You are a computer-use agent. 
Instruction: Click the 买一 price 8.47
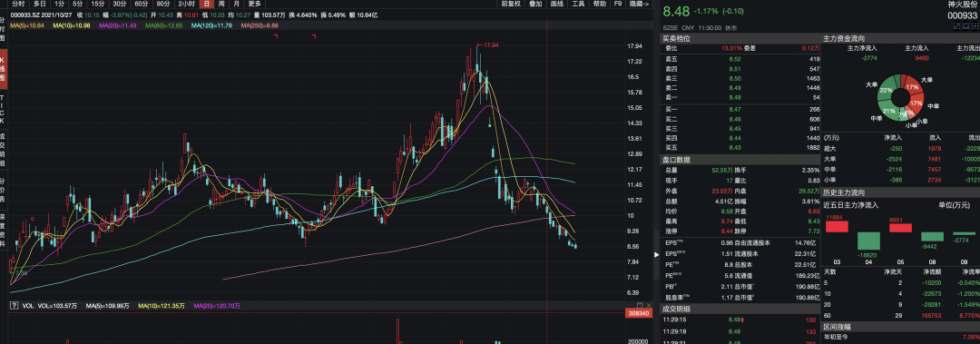[x=735, y=109]
